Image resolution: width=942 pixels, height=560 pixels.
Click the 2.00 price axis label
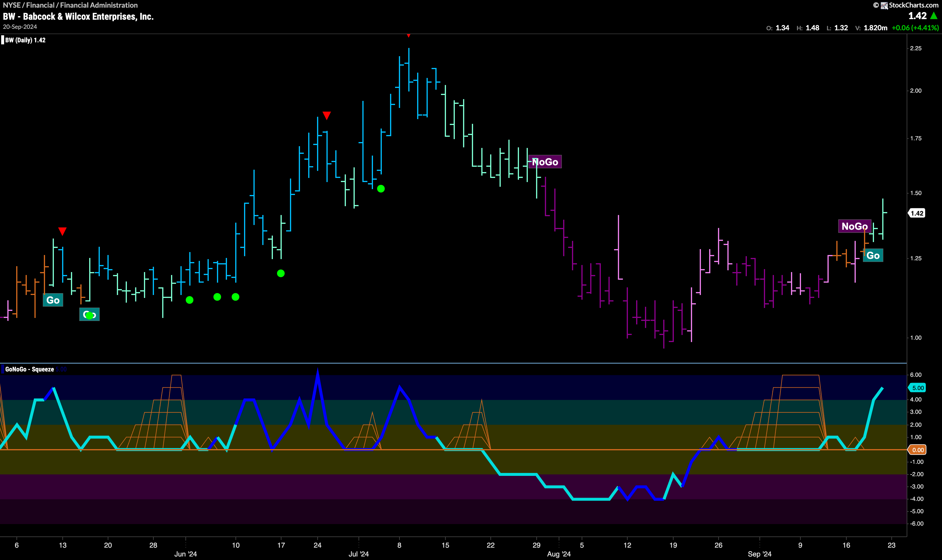pyautogui.click(x=916, y=91)
